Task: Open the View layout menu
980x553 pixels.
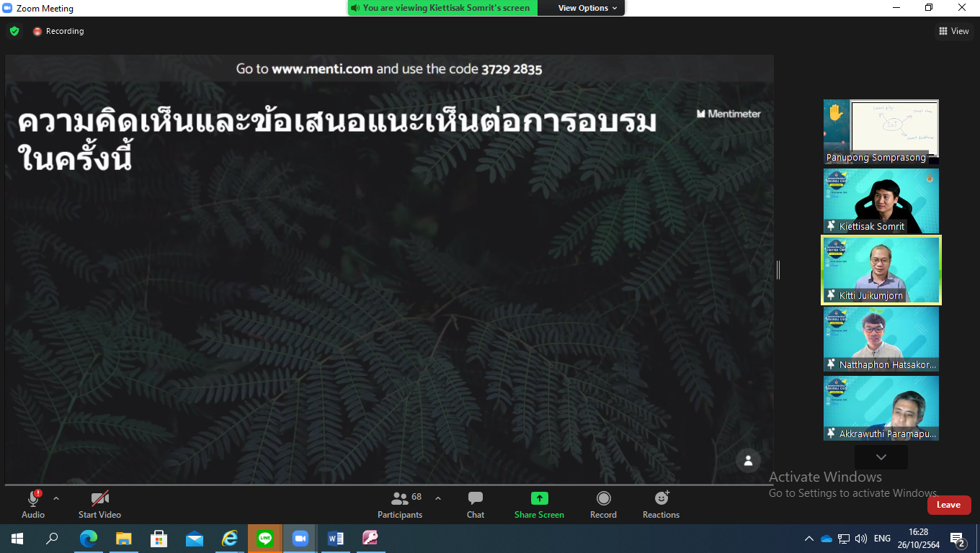Action: (953, 31)
